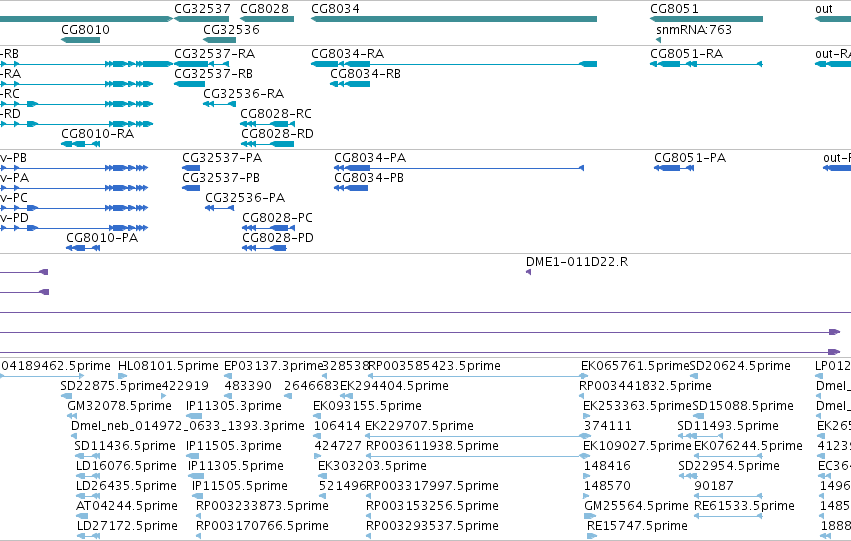Click the CG8034-RA transcript label

pos(347,54)
